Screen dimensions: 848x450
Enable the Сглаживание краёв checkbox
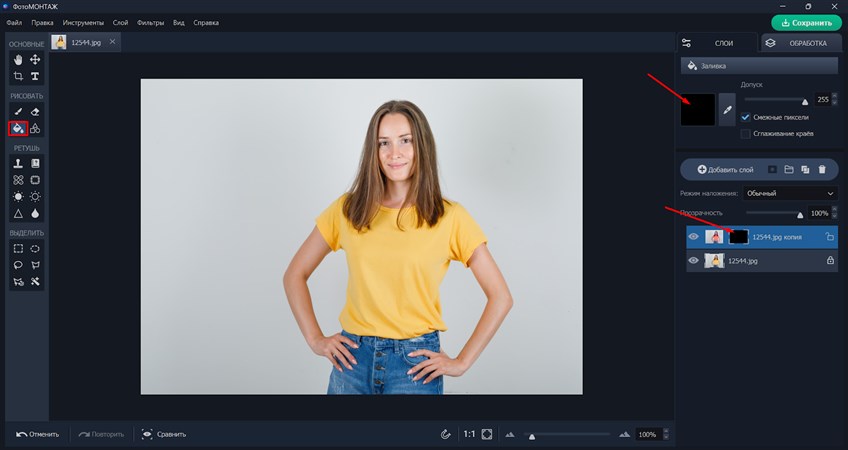[x=745, y=134]
